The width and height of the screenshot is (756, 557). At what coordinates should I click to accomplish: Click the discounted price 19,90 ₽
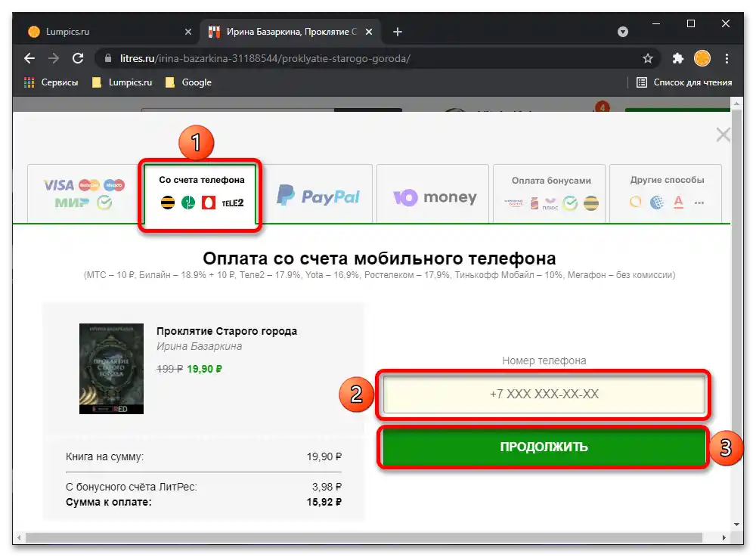click(x=204, y=369)
